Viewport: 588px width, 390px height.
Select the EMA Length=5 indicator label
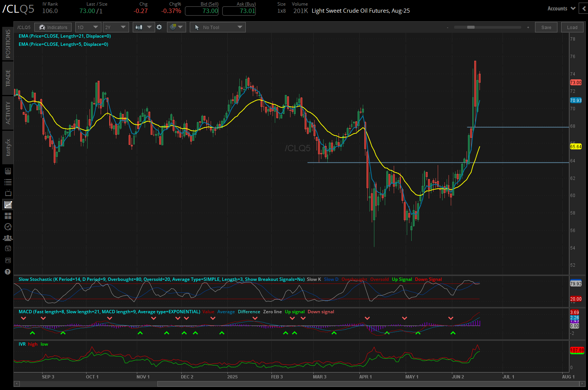pyautogui.click(x=63, y=44)
